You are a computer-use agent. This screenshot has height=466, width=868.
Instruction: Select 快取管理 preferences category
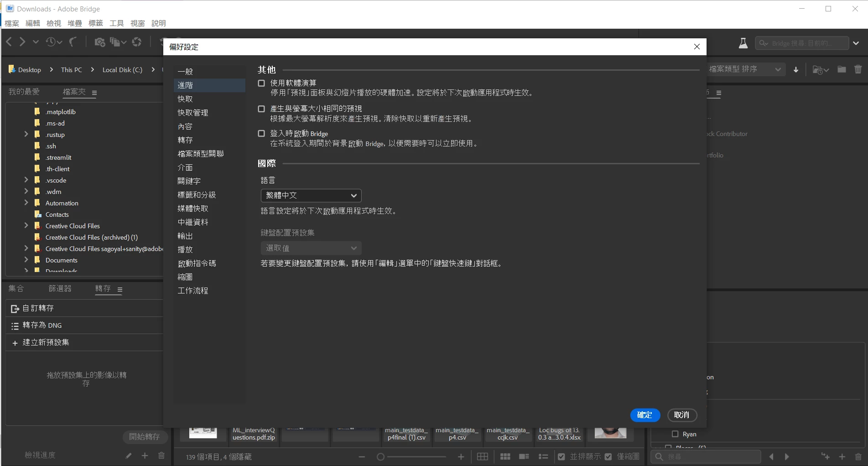[x=209, y=113]
